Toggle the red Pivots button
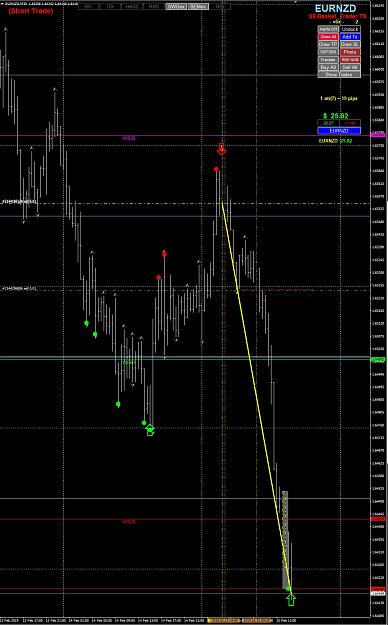The height and width of the screenshot is (625, 388). pyautogui.click(x=350, y=52)
